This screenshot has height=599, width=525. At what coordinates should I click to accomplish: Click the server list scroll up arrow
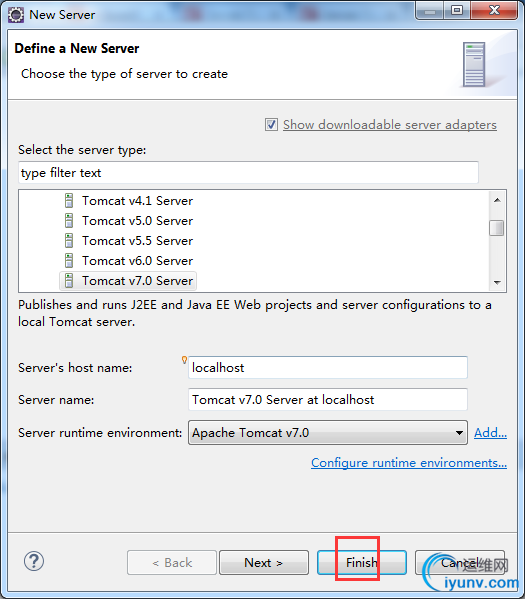(497, 200)
